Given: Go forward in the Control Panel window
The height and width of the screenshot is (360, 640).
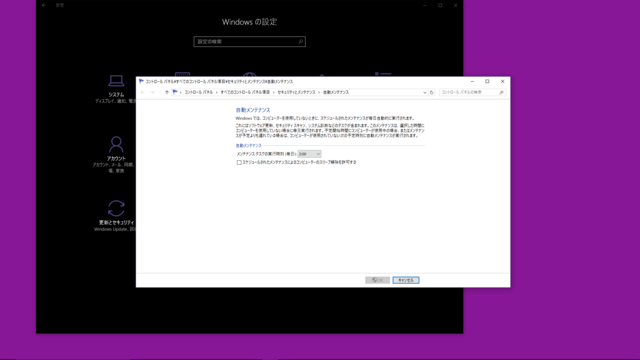Looking at the screenshot, I should [x=152, y=93].
